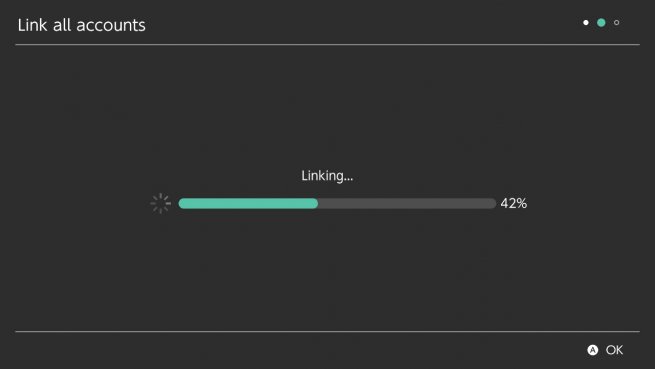Click the rounded left start of progress bar
Viewport: 655px width, 369px height.
(183, 204)
